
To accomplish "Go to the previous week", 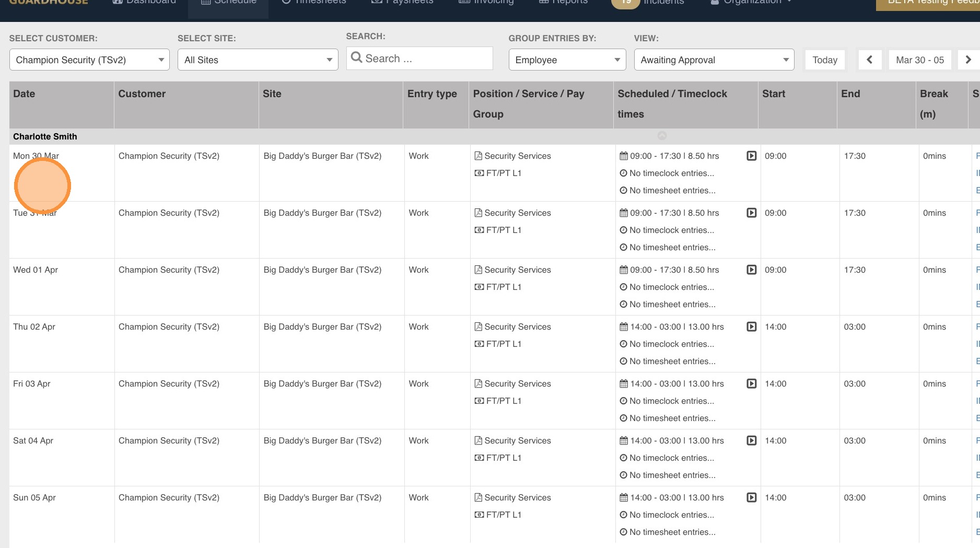I will [870, 60].
